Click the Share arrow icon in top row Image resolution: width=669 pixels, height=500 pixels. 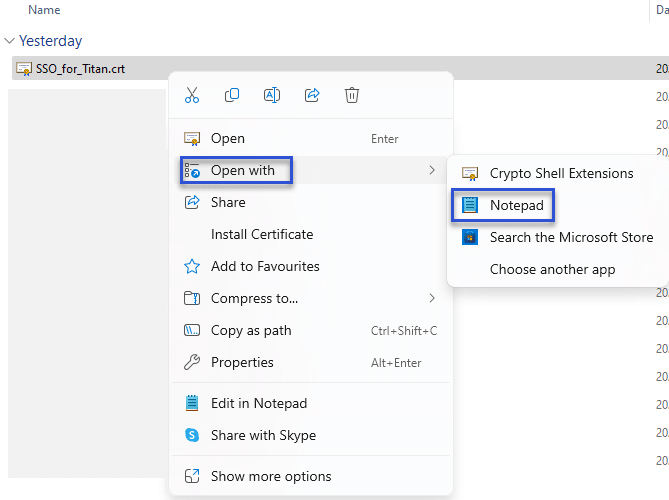[x=312, y=95]
